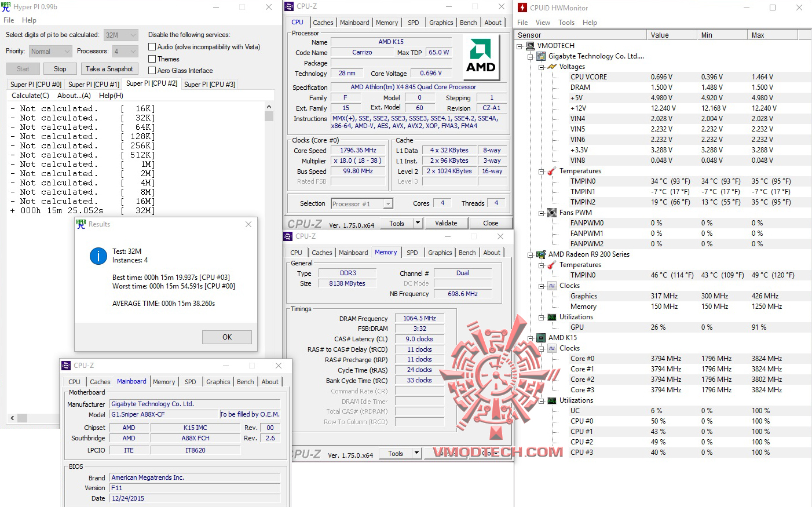Close the Results dialog with the X
The height and width of the screenshot is (507, 812).
point(248,224)
